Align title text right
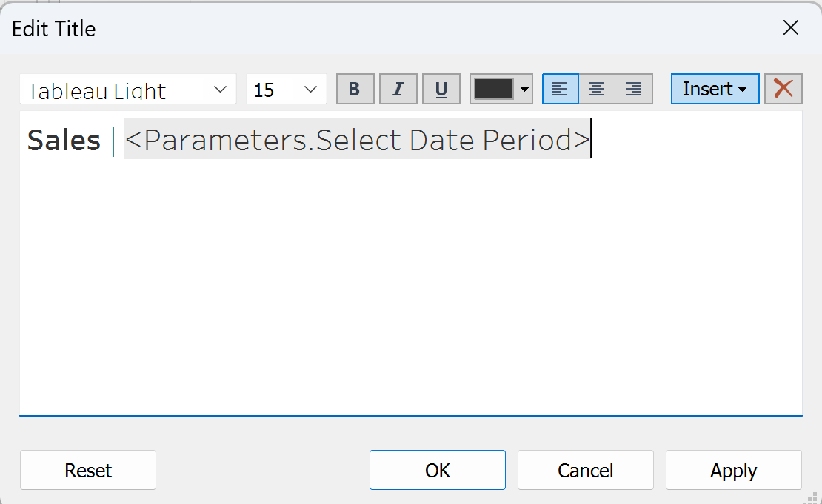The image size is (822, 504). 634,90
